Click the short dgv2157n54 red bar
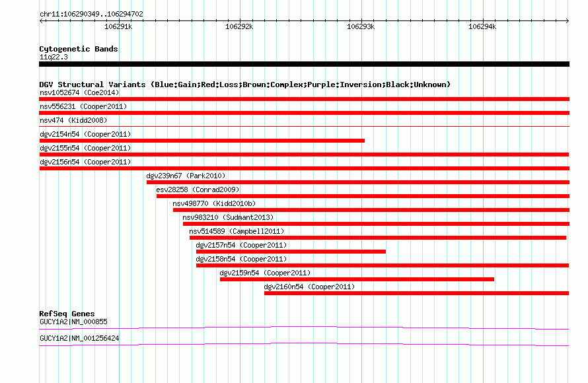Viewport: 588px width, 383px height. pyautogui.click(x=291, y=252)
